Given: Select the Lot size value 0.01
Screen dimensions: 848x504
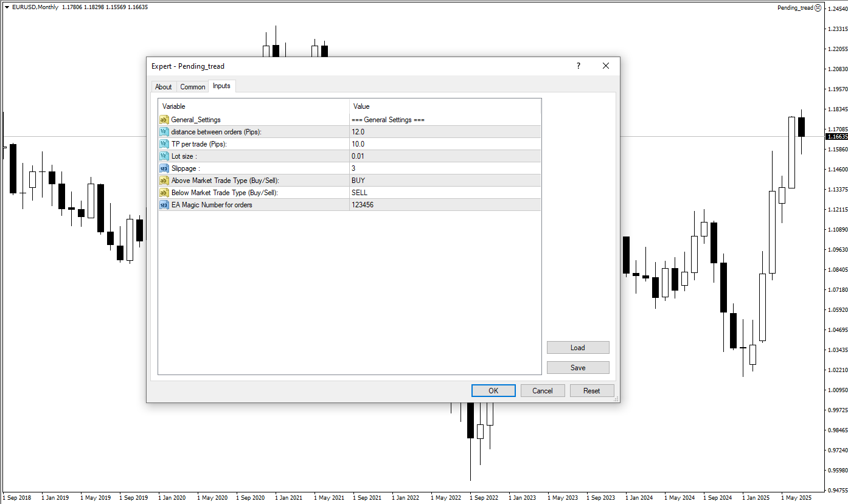Looking at the screenshot, I should coord(445,156).
